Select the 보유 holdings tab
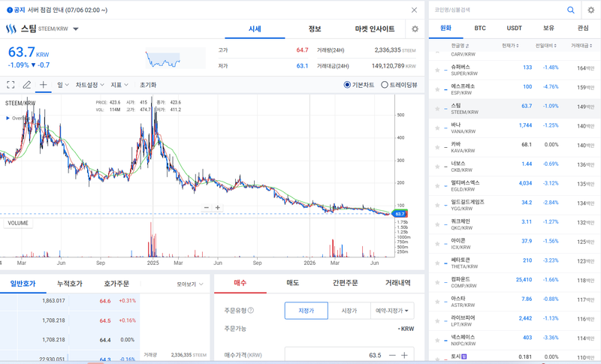 click(548, 28)
